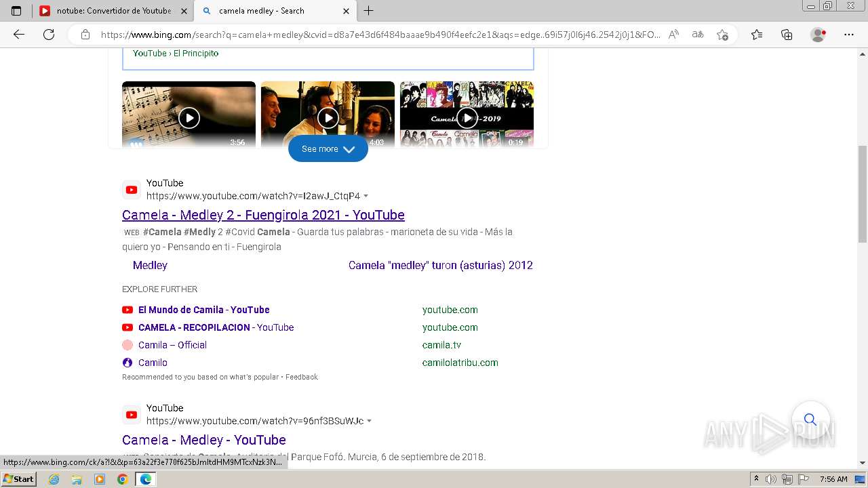Screen dimensions: 868x488
Task: Open the browser profile menu
Action: (818, 35)
